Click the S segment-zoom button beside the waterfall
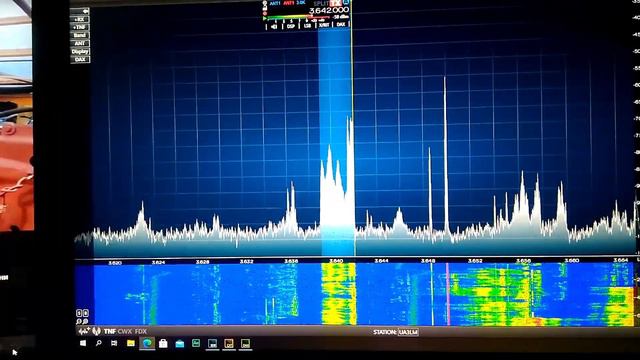The image size is (640, 360). point(79,313)
